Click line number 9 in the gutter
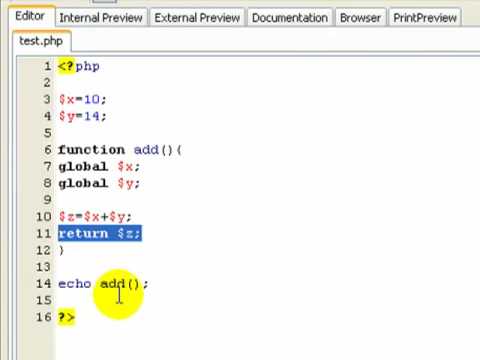The image size is (480, 360). pos(48,200)
